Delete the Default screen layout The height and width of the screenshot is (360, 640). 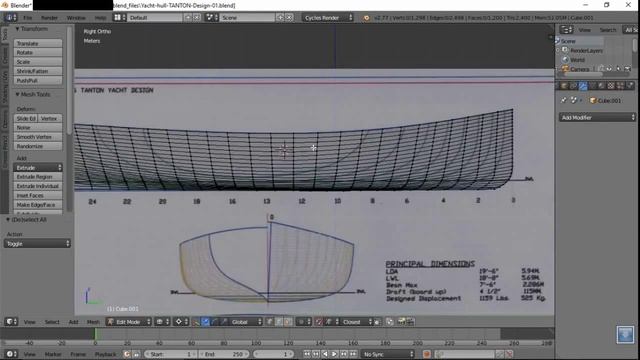(197, 18)
